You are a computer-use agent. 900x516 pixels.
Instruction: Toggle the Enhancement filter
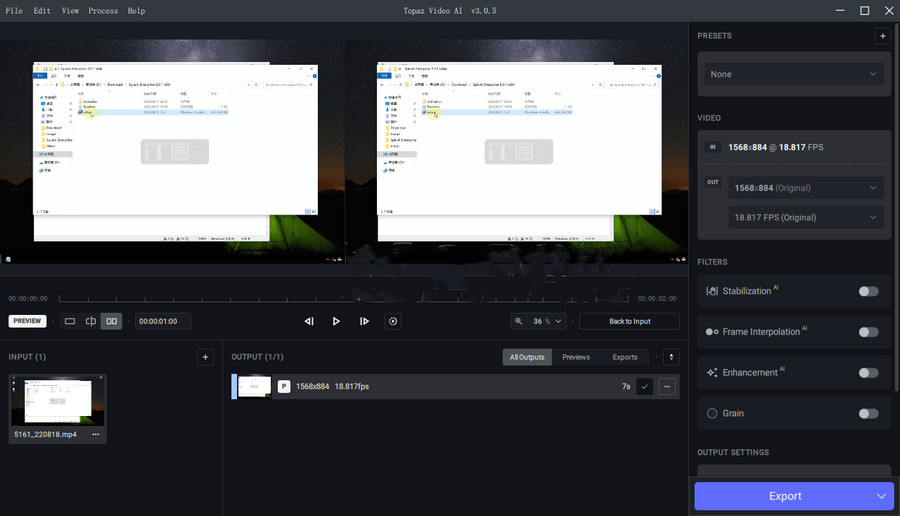click(x=868, y=373)
